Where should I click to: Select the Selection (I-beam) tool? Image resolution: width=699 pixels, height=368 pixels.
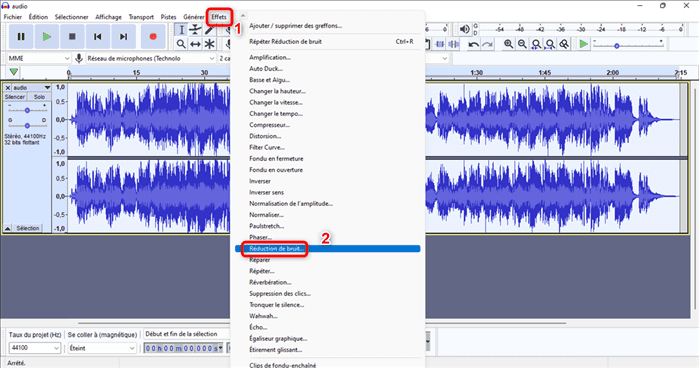click(181, 30)
